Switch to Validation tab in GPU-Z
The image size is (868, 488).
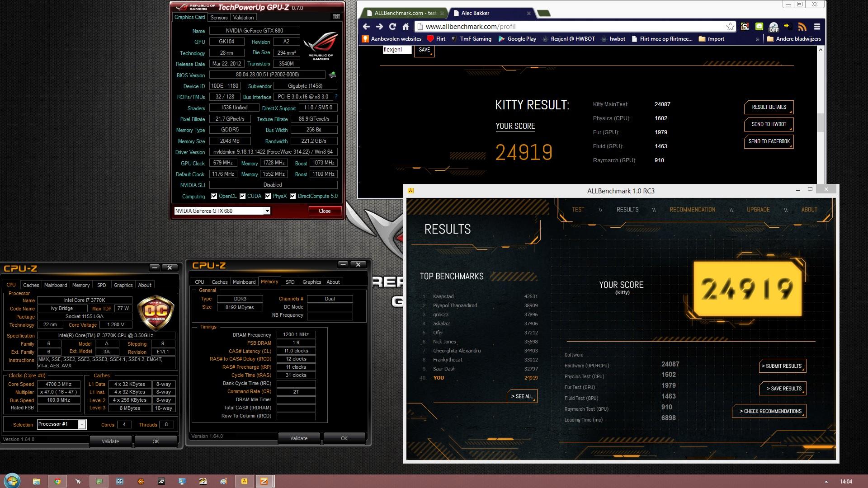[x=243, y=18]
